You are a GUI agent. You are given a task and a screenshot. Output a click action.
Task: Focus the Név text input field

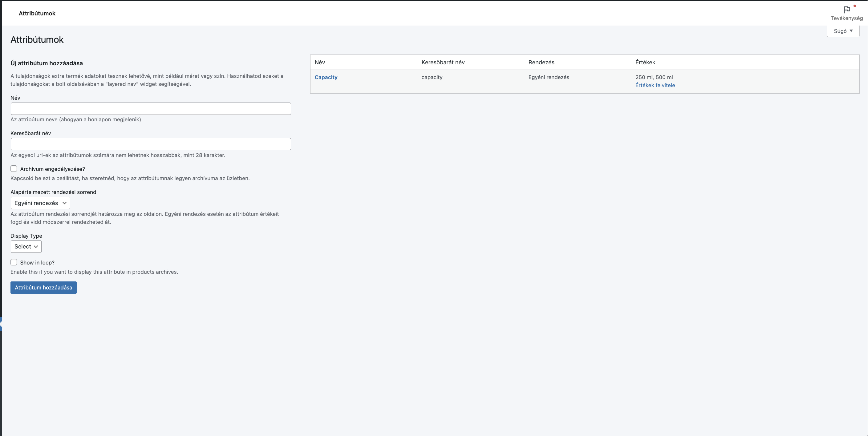[151, 109]
